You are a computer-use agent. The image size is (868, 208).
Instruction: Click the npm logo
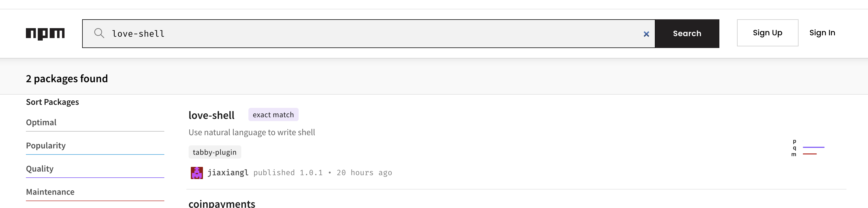45,33
